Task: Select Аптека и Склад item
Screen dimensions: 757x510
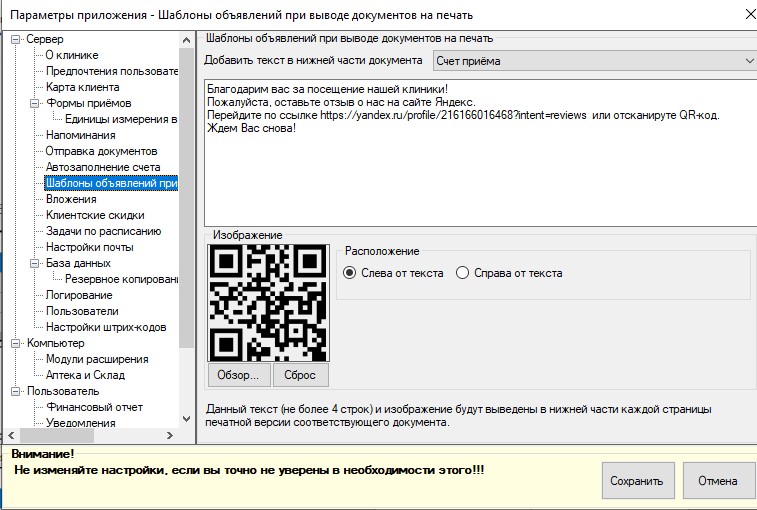Action: tap(85, 375)
